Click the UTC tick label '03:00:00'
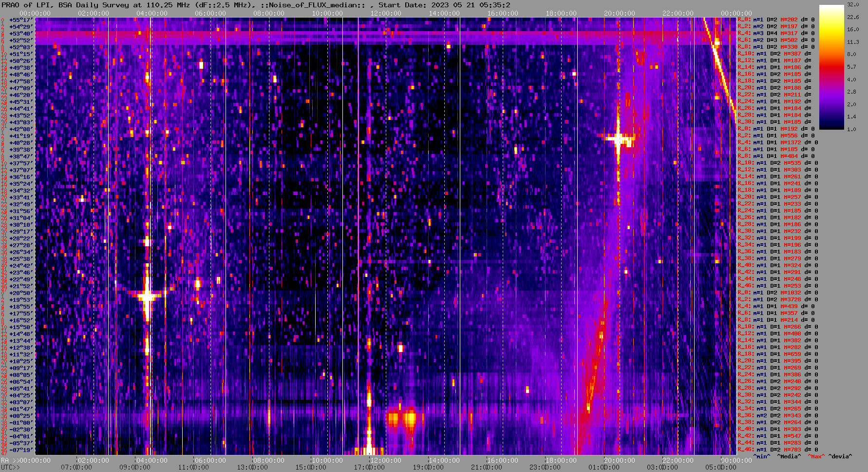 click(x=662, y=467)
